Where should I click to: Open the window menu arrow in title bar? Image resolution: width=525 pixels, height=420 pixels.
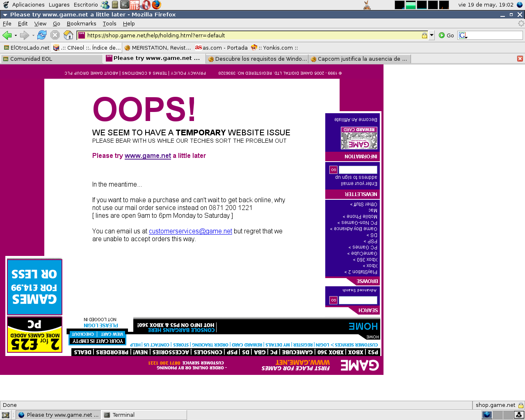coord(5,14)
